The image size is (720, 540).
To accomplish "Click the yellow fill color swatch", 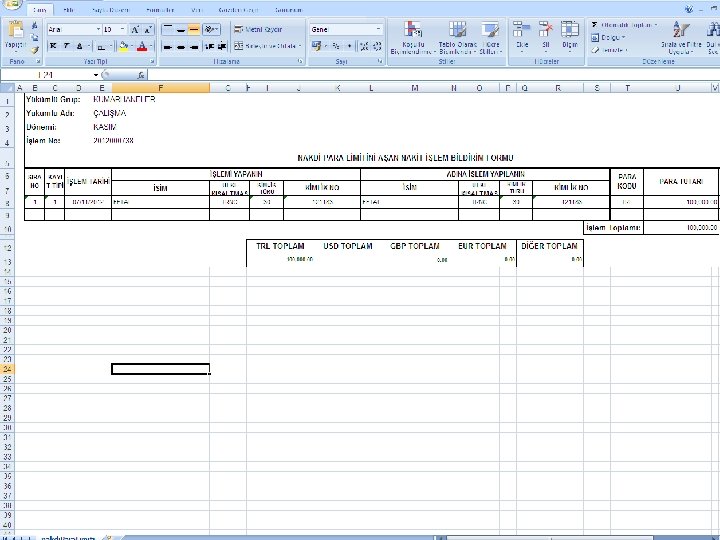I will tap(123, 46).
